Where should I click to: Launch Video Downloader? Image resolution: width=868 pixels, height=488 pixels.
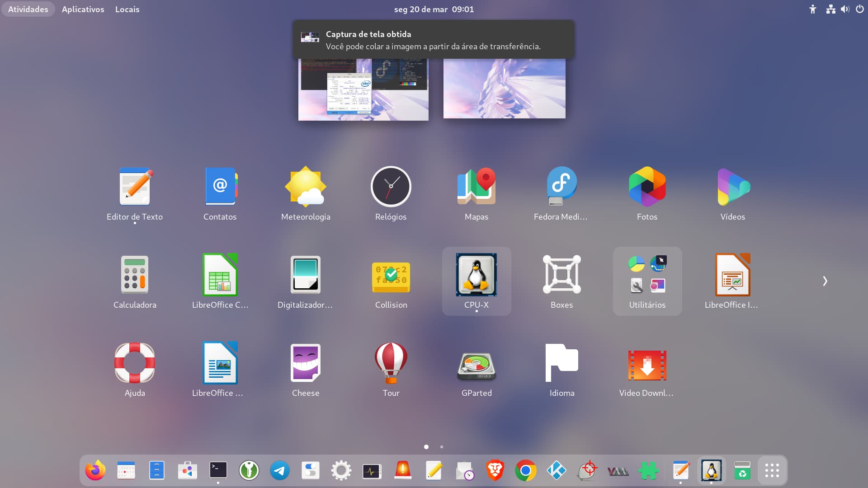pos(647,369)
